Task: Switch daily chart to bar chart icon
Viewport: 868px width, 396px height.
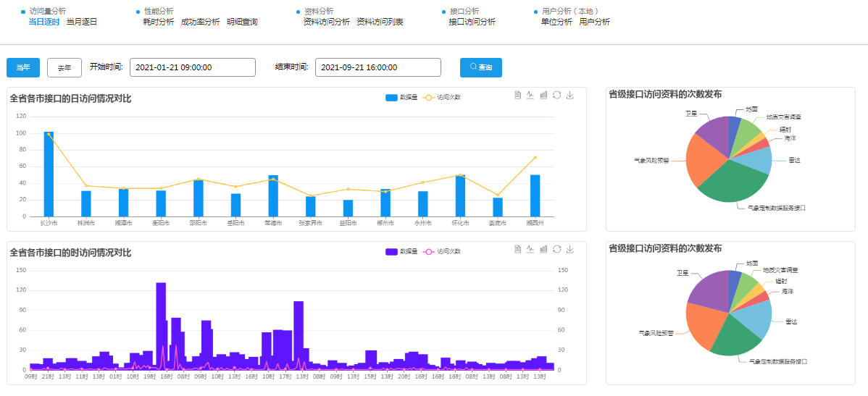Action: [543, 95]
